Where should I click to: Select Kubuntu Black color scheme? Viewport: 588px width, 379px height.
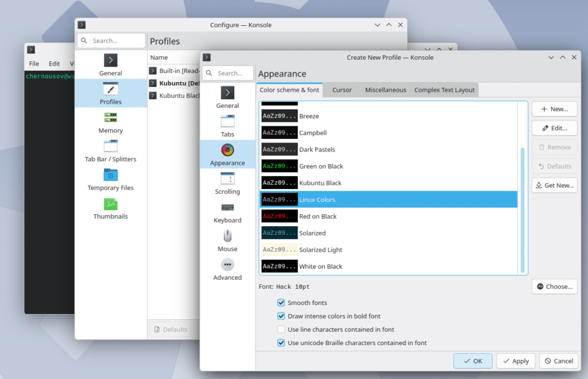tap(389, 183)
